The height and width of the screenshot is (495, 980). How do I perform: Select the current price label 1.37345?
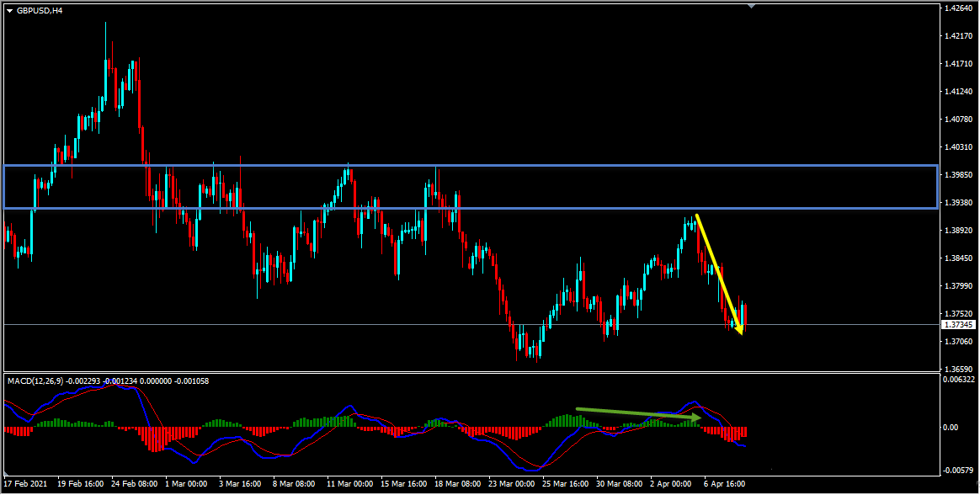958,325
